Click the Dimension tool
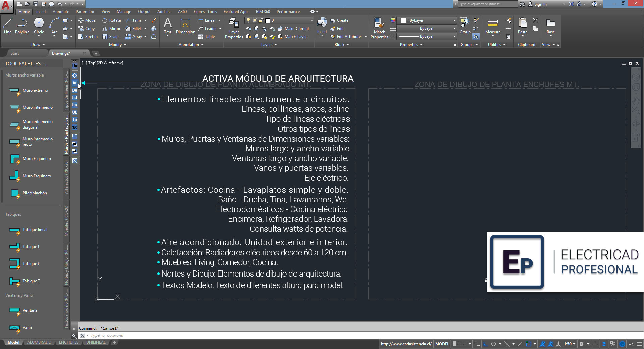This screenshot has height=349, width=644. click(x=185, y=26)
